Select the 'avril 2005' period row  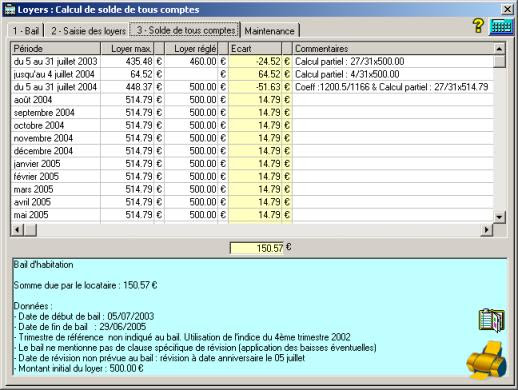(252, 202)
